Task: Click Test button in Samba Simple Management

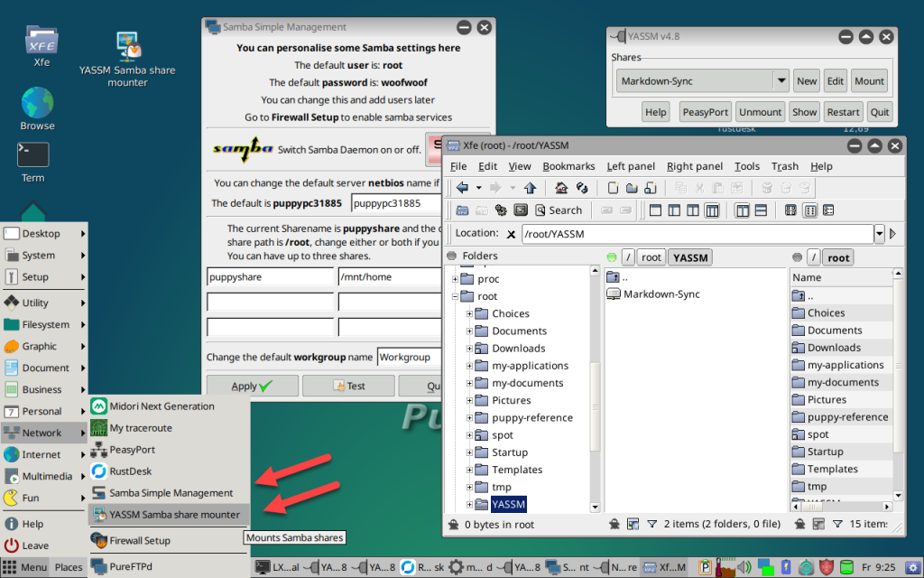Action: [349, 386]
